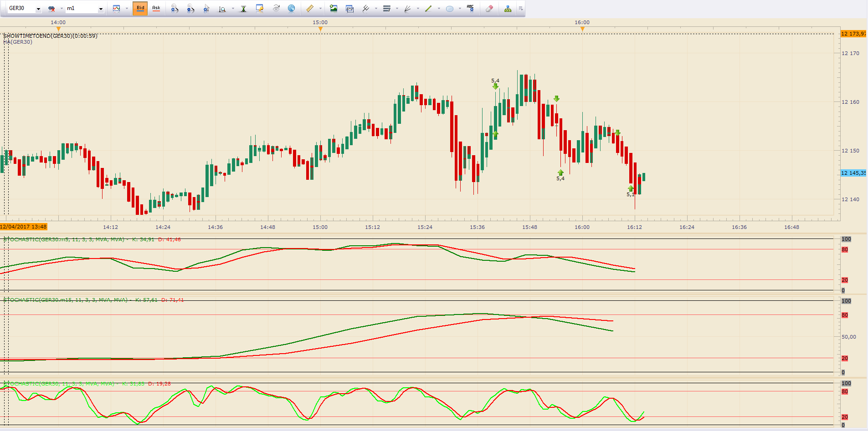868x431 pixels.
Task: Select the ellipse shape tool
Action: pyautogui.click(x=450, y=9)
